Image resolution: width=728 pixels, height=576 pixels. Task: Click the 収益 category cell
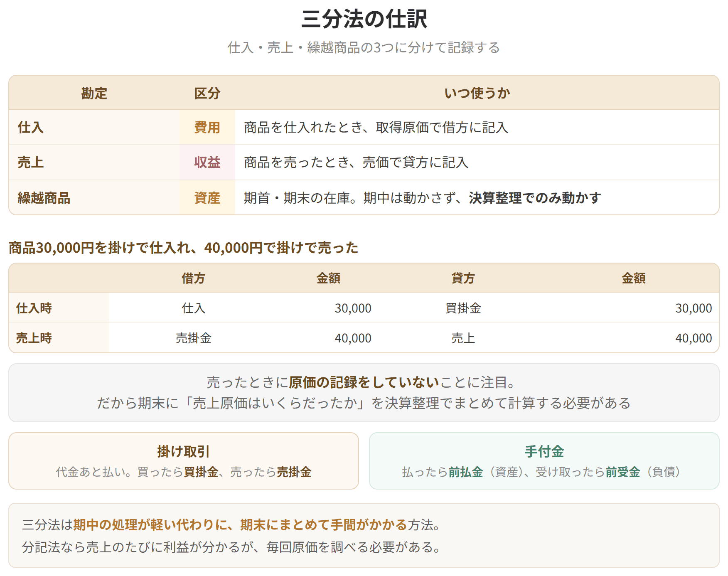[x=207, y=162]
